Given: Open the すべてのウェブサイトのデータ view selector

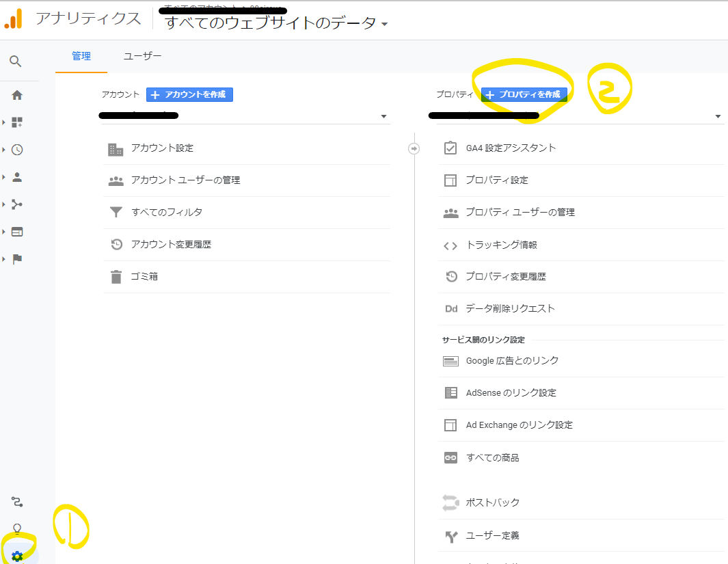Looking at the screenshot, I should point(276,23).
